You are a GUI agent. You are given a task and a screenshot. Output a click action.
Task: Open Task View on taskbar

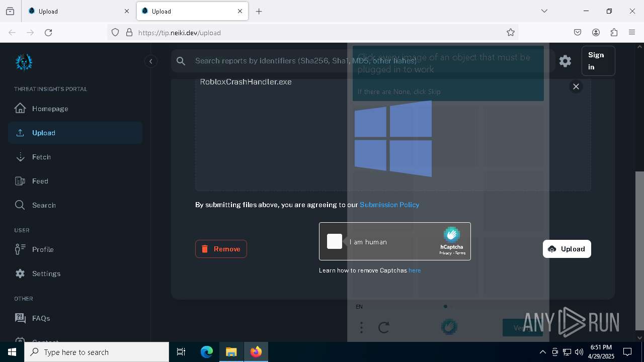click(181, 352)
